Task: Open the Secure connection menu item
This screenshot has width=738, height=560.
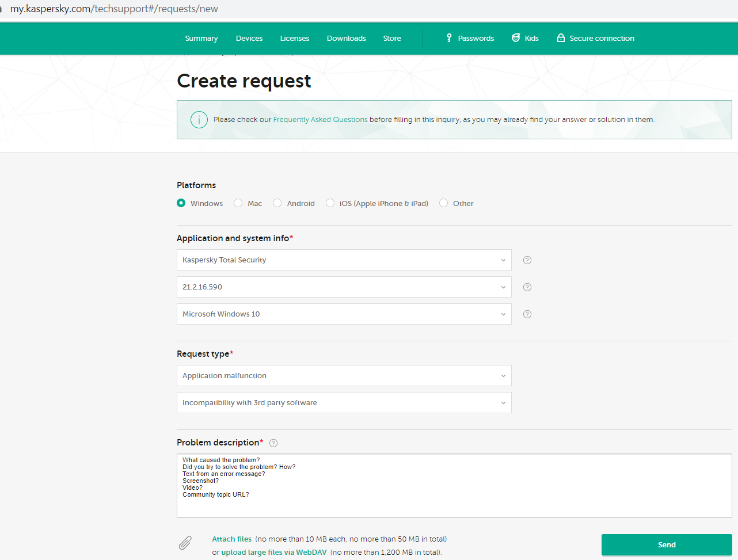Action: point(595,39)
